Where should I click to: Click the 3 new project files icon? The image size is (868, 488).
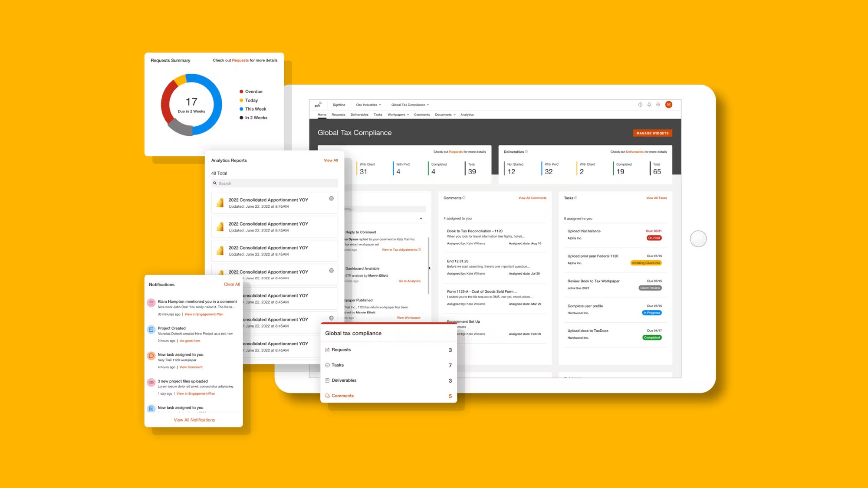(x=151, y=383)
